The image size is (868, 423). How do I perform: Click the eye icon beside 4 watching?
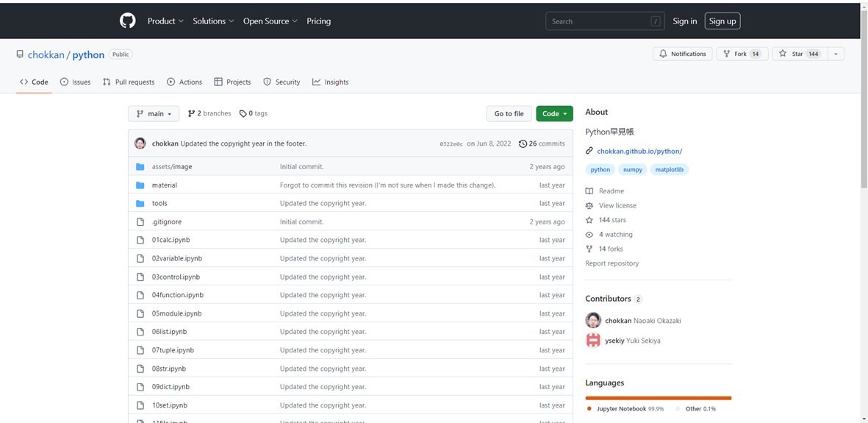coord(589,235)
